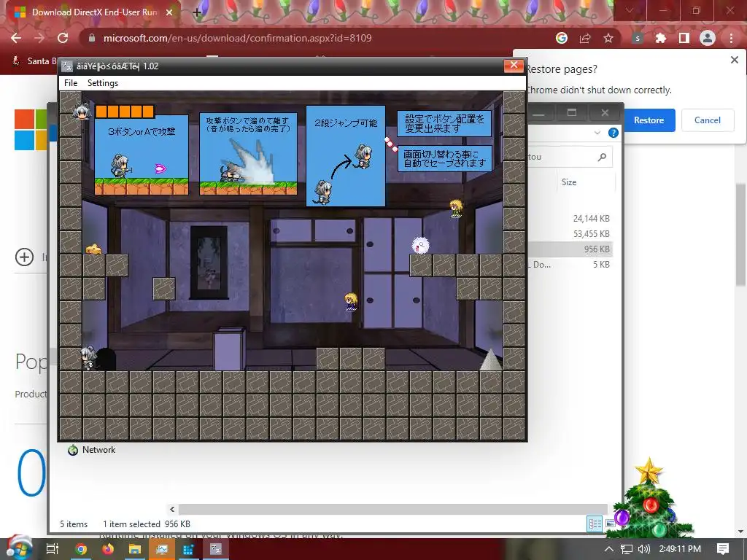This screenshot has height=560, width=747.
Task: Dismiss the Restore pages bubble with X
Action: point(734,60)
